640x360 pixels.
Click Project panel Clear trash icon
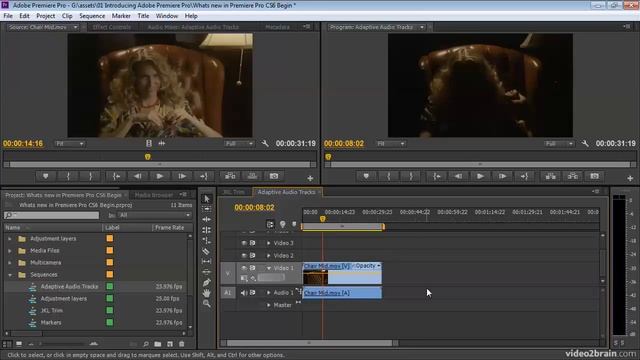pos(182,344)
